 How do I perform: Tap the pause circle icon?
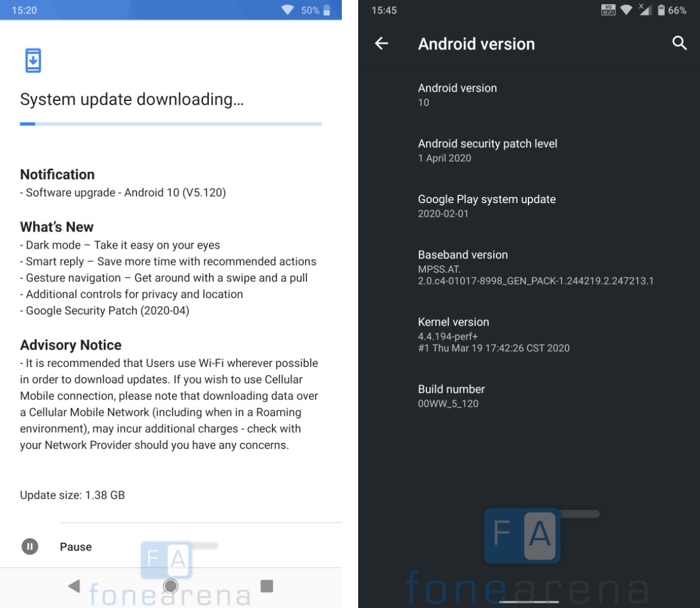tap(30, 547)
